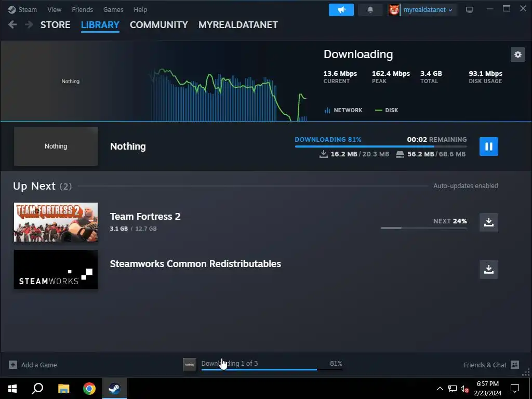This screenshot has width=532, height=399.
Task: Open download settings gear
Action: pyautogui.click(x=518, y=55)
